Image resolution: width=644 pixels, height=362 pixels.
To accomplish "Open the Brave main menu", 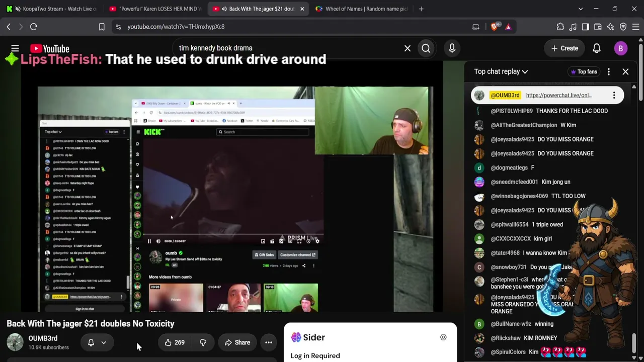I will point(635,27).
